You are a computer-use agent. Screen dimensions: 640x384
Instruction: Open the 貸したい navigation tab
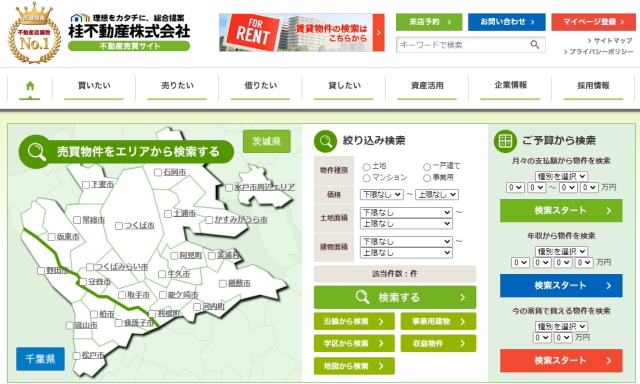(x=344, y=87)
